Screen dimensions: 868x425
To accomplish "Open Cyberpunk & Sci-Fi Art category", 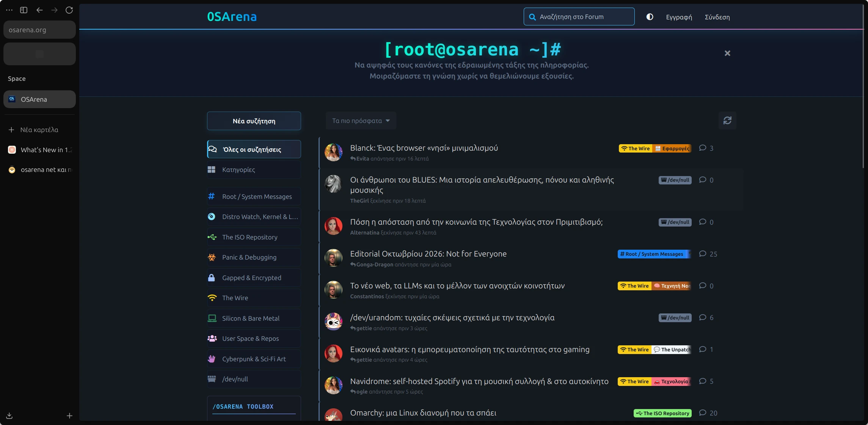I will coord(254,359).
